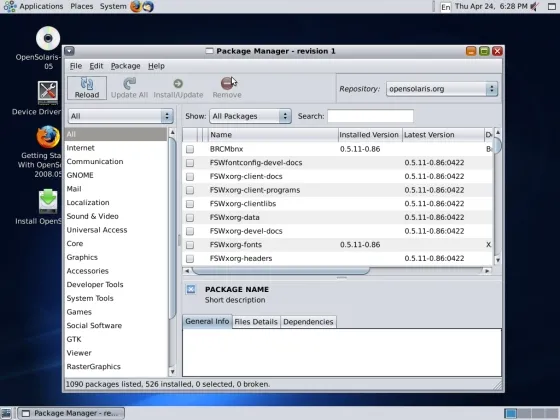Sort by Installed Version column header
The image size is (560, 420).
point(370,135)
